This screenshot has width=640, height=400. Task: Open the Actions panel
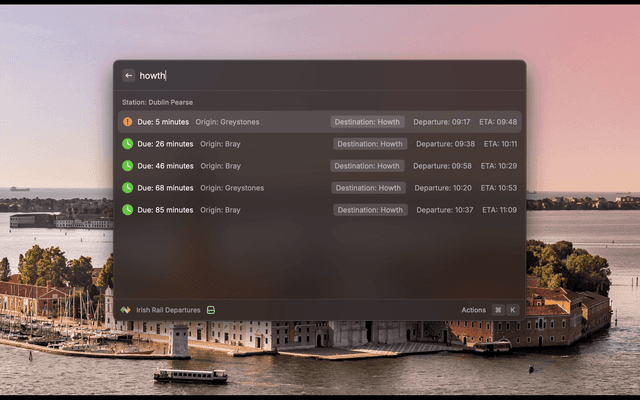tap(473, 310)
